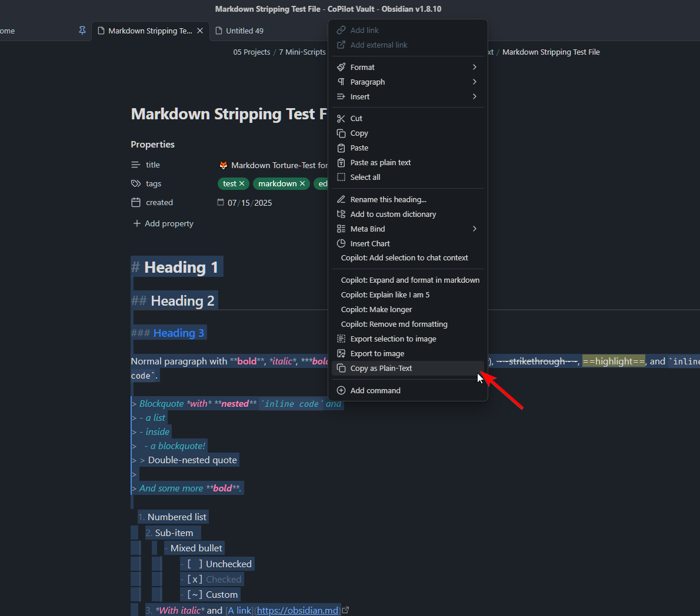Viewport: 700px width, 616px height.
Task: Choose Copilot: Expand and format in markdown
Action: 408,280
